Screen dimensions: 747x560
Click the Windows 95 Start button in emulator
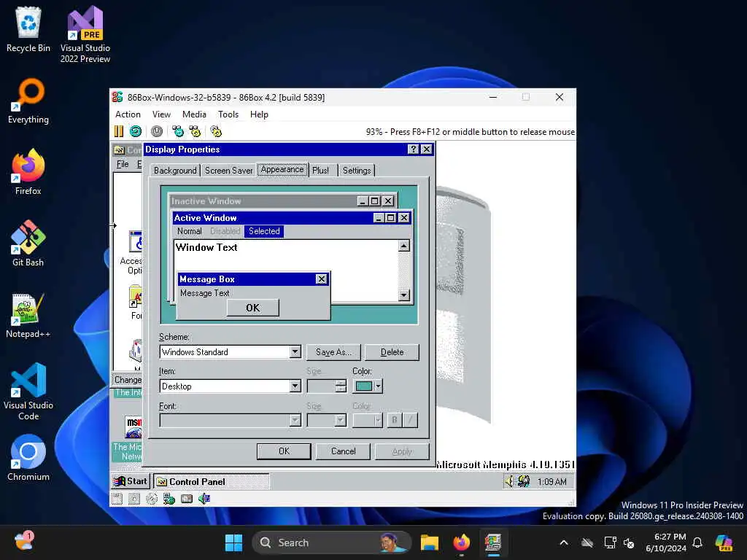coord(131,481)
